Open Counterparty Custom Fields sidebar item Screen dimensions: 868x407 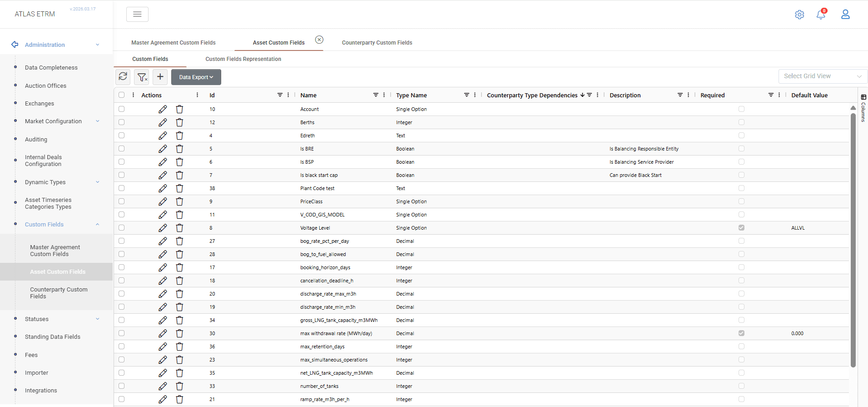59,293
